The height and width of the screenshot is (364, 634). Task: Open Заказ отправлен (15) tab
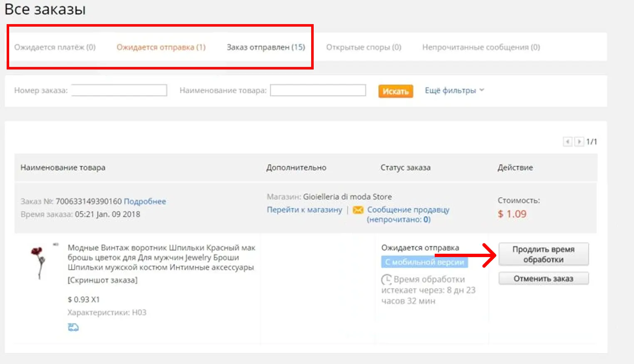click(x=266, y=47)
